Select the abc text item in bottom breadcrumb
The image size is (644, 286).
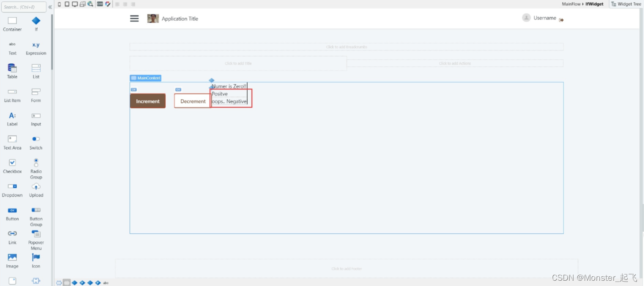pyautogui.click(x=106, y=282)
